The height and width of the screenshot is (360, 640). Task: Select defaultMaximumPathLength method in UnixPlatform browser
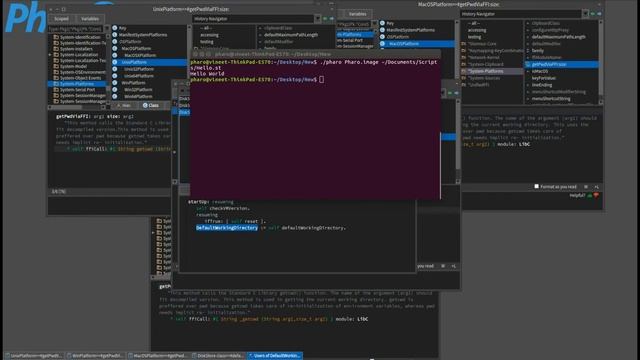point(291,35)
